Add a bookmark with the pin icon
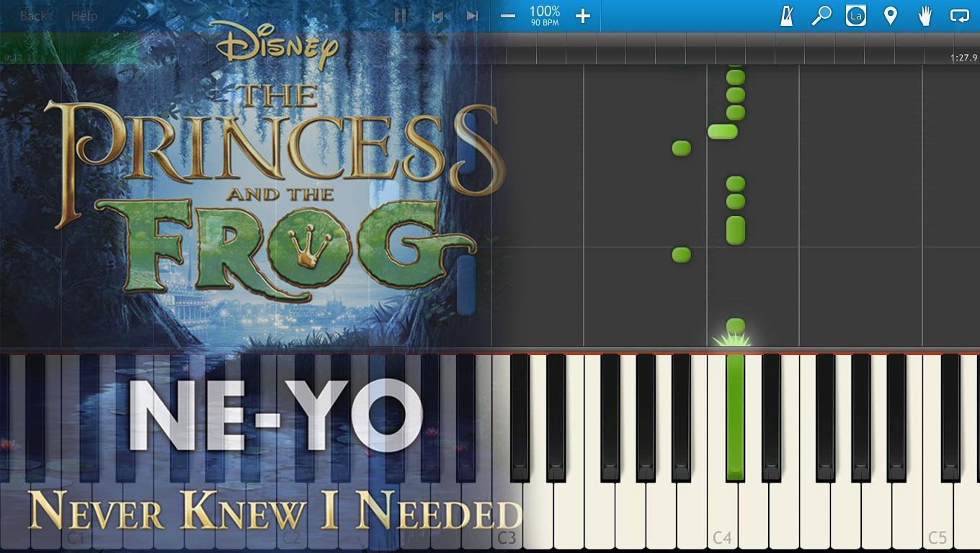 (891, 16)
